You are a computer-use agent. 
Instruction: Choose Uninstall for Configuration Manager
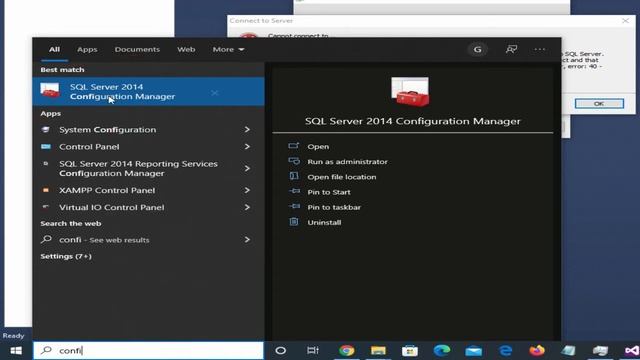(324, 222)
